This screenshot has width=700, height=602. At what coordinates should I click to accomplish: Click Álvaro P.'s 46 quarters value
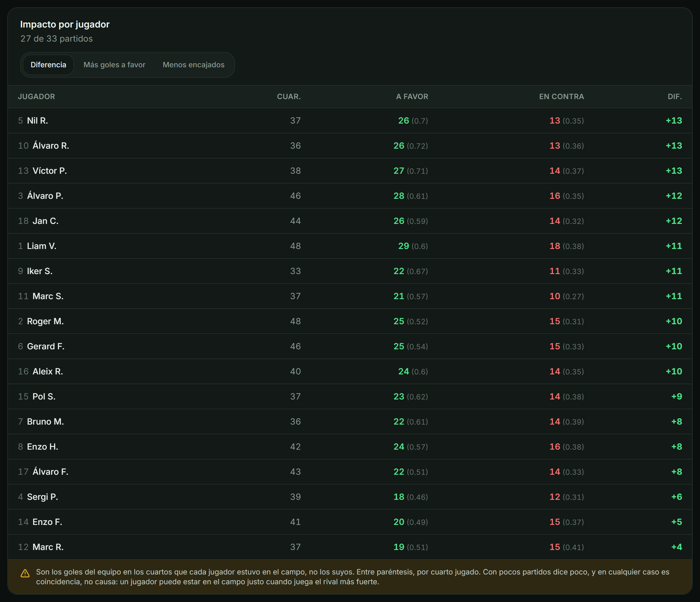pos(296,196)
